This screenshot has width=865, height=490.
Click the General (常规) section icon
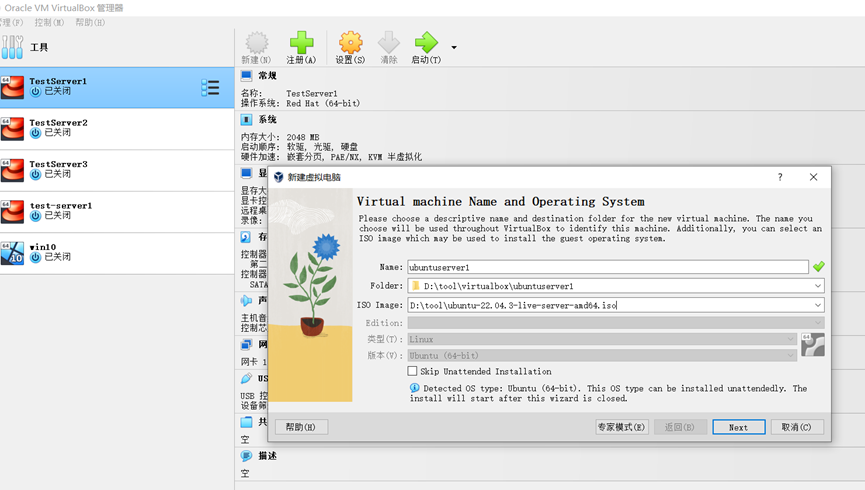coord(247,76)
